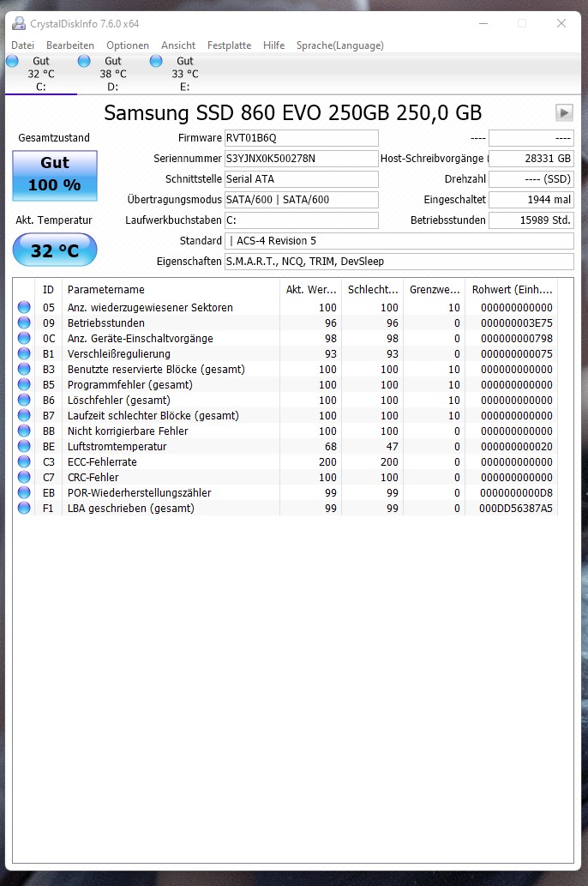The height and width of the screenshot is (886, 588).
Task: Select drive E: health status circle
Action: [156, 61]
